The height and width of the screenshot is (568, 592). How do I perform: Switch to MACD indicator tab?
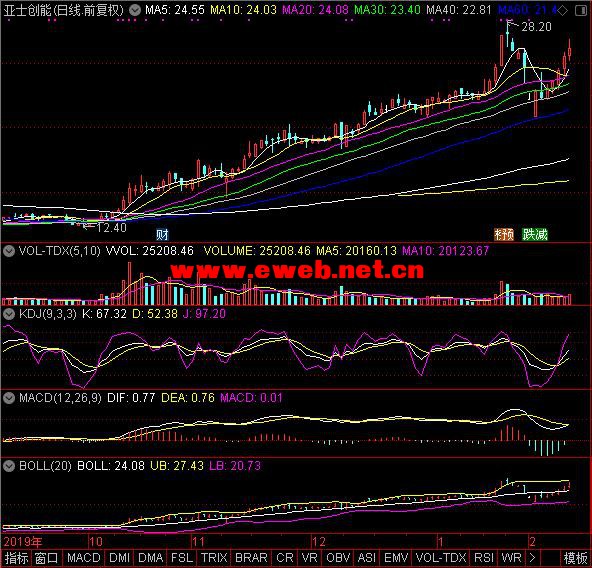tap(83, 558)
